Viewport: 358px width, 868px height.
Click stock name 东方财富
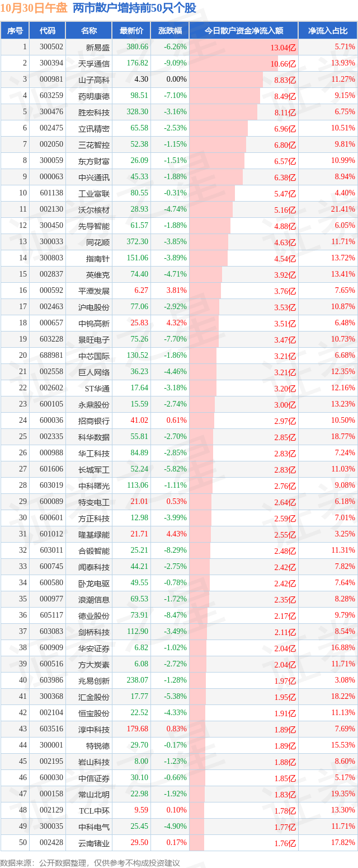(x=94, y=161)
